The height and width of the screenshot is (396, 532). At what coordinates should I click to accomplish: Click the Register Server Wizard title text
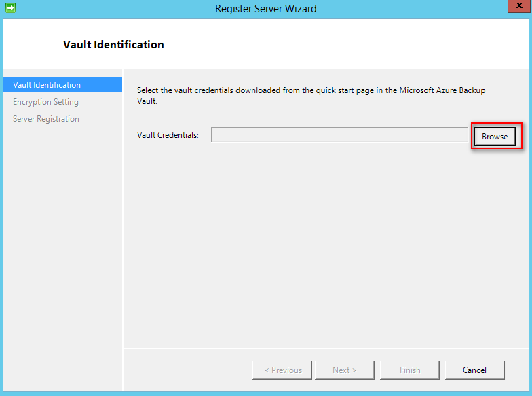click(x=265, y=9)
